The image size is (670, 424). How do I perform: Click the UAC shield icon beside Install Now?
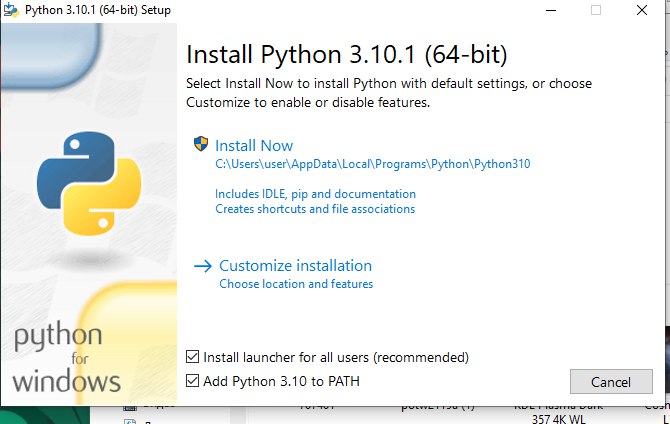point(201,144)
